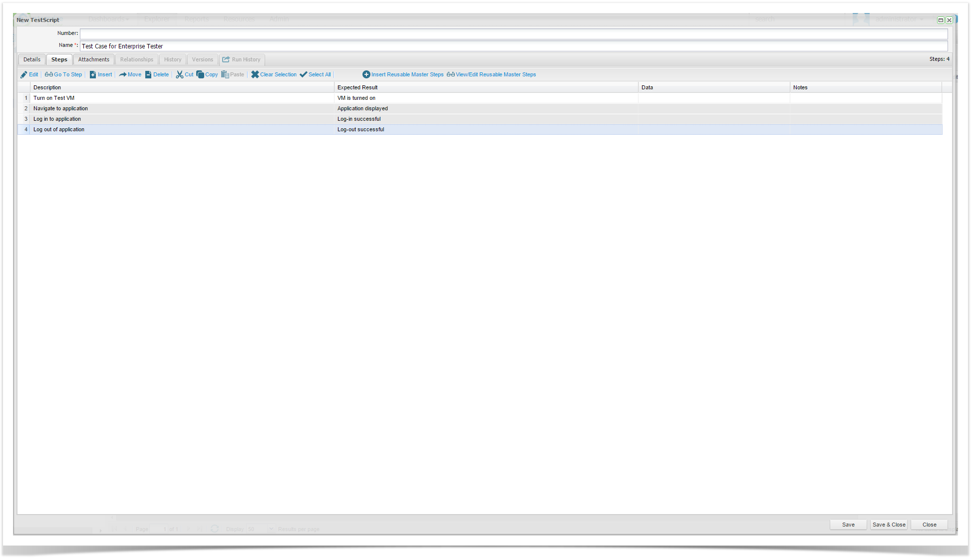Click the Save button
975x560 pixels.
coord(848,525)
